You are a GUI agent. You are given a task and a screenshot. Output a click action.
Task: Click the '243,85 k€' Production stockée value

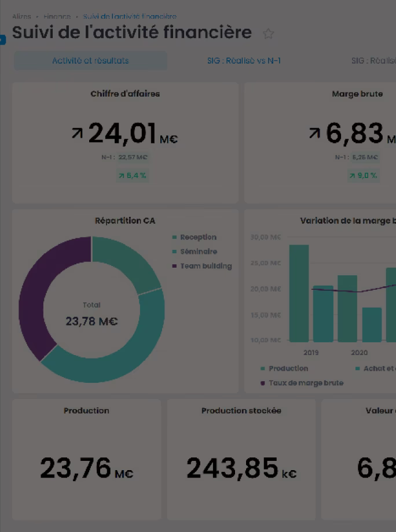pos(241,468)
